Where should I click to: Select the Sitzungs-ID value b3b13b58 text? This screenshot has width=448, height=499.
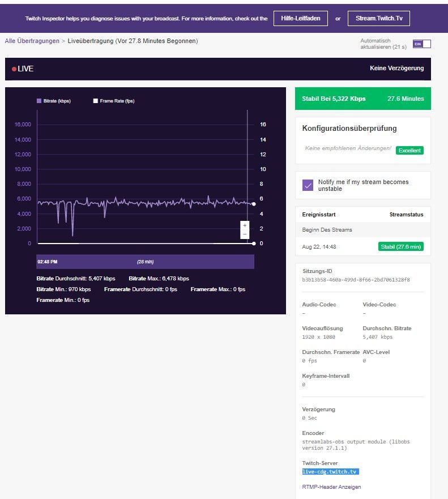(356, 280)
